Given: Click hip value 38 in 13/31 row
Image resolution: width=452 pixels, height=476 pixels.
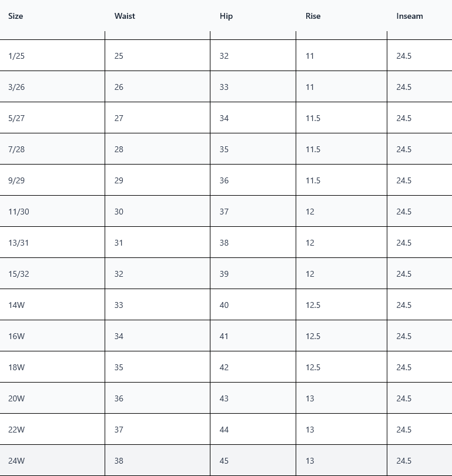Looking at the screenshot, I should 224,243.
